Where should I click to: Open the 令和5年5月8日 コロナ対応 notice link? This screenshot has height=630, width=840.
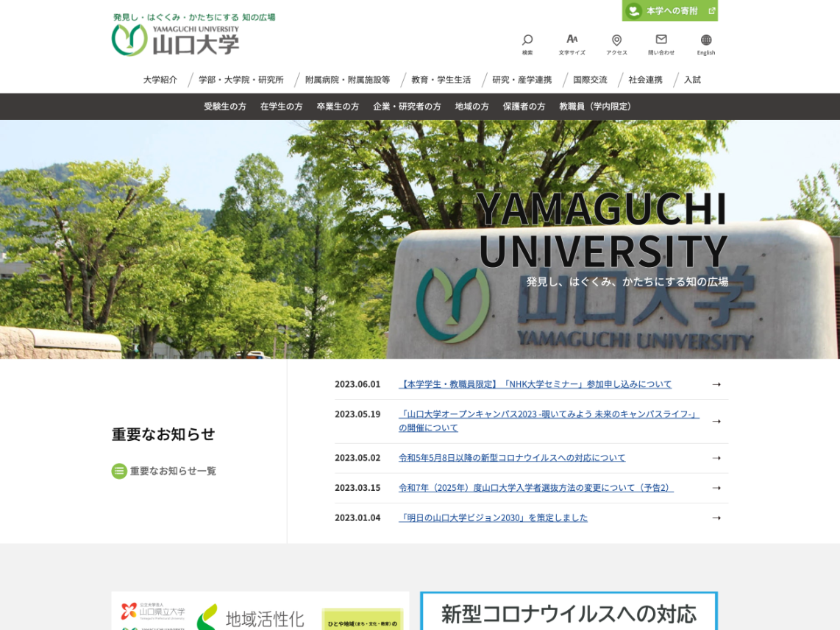point(512,458)
